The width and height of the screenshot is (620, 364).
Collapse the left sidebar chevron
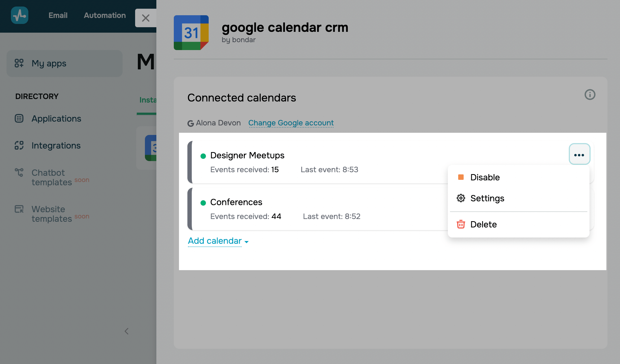[x=126, y=331]
